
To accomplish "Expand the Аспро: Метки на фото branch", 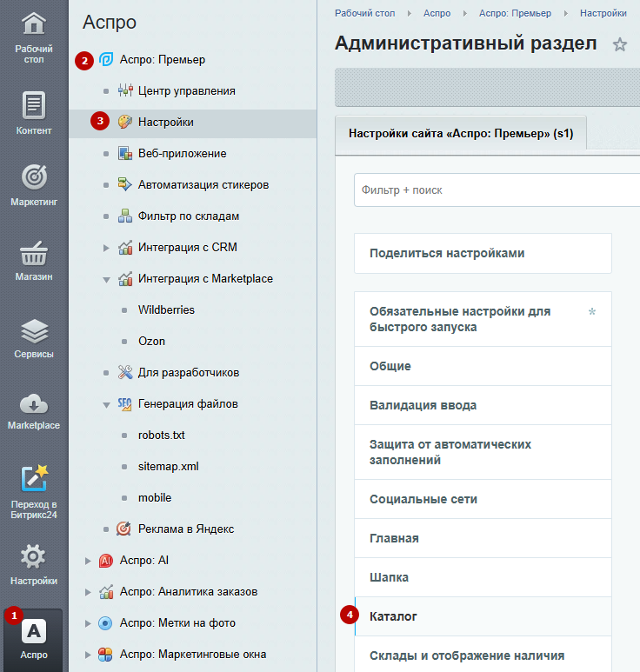I will (x=88, y=623).
